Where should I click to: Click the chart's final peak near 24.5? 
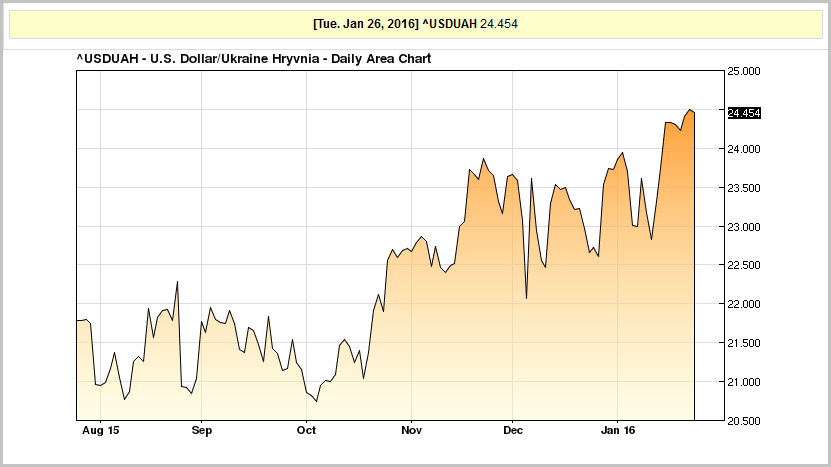pyautogui.click(x=690, y=110)
